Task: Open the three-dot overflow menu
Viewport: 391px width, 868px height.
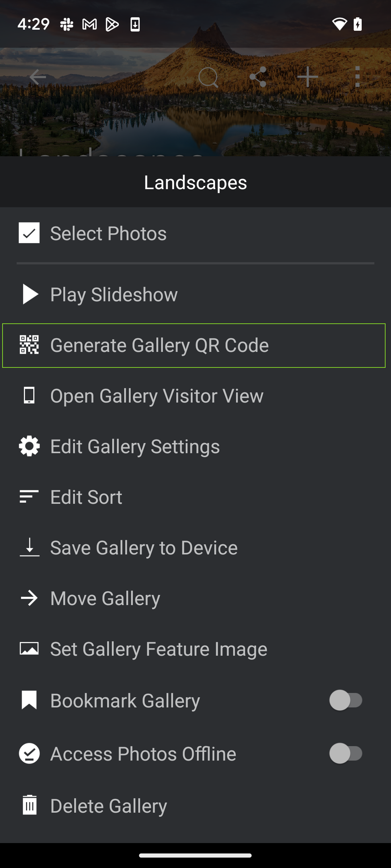Action: click(358, 77)
